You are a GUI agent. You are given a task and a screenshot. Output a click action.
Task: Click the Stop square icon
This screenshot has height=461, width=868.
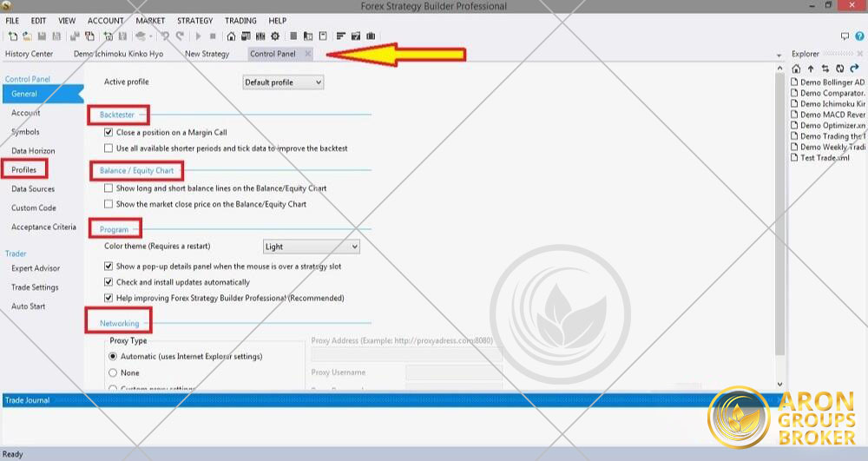[x=213, y=36]
